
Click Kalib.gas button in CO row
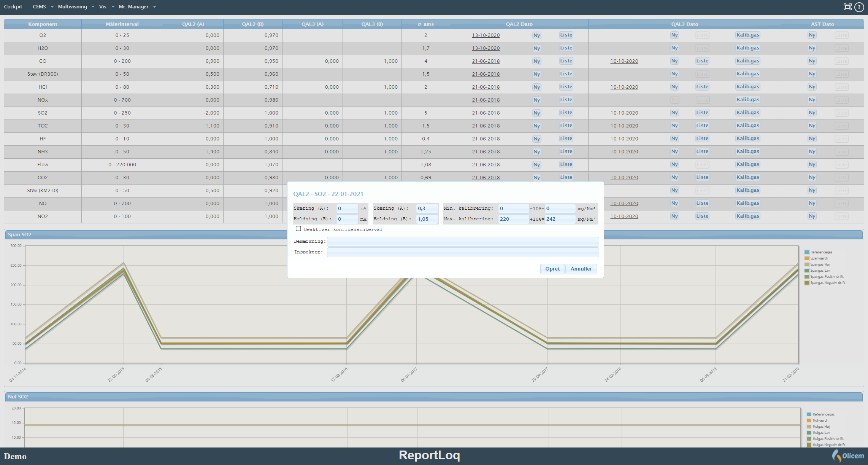(747, 61)
